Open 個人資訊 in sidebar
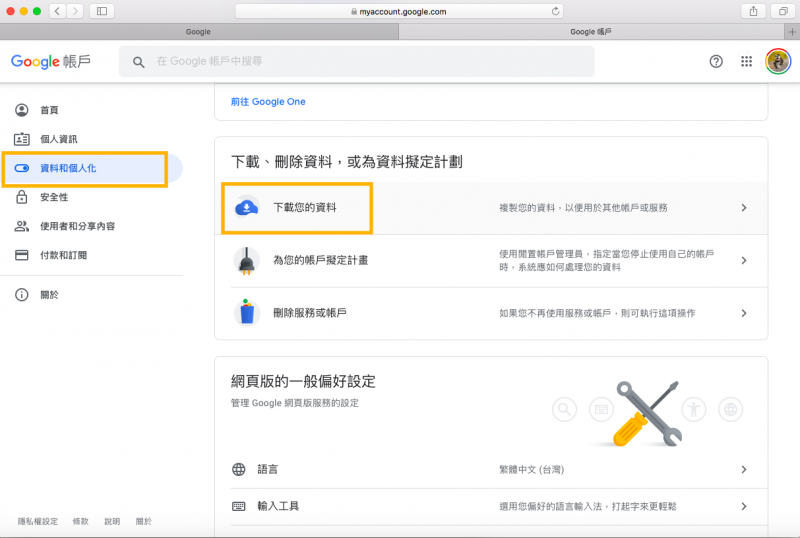Screen dimensions: 800x538 (x=59, y=139)
